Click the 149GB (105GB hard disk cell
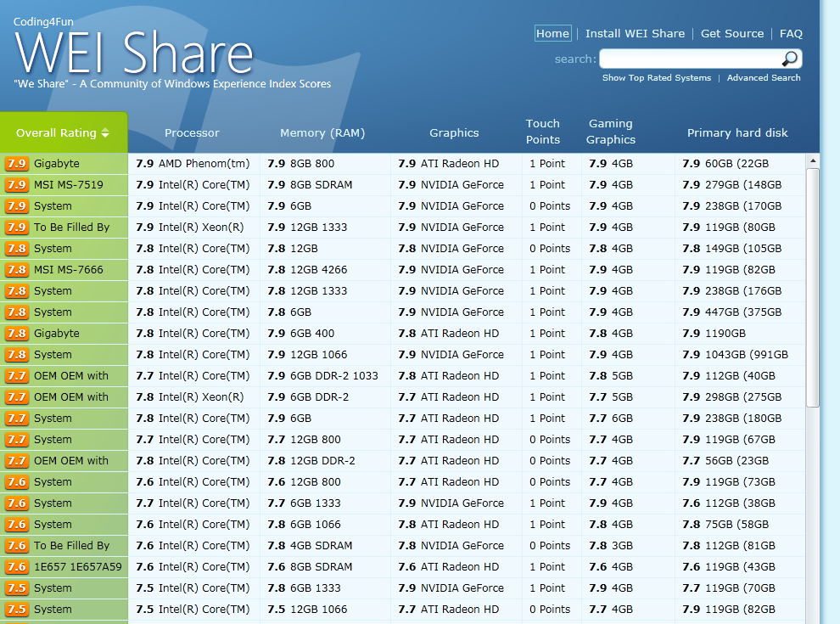 pyautogui.click(x=740, y=249)
